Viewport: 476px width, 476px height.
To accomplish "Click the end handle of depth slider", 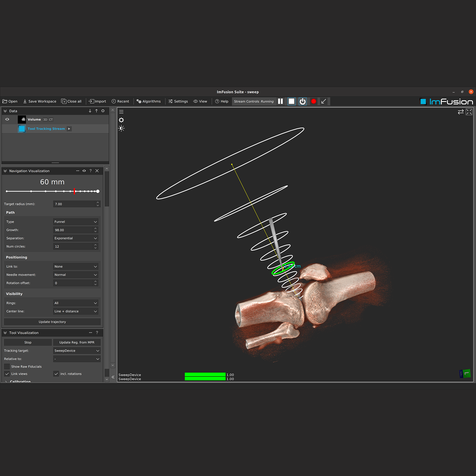I will coord(98,191).
